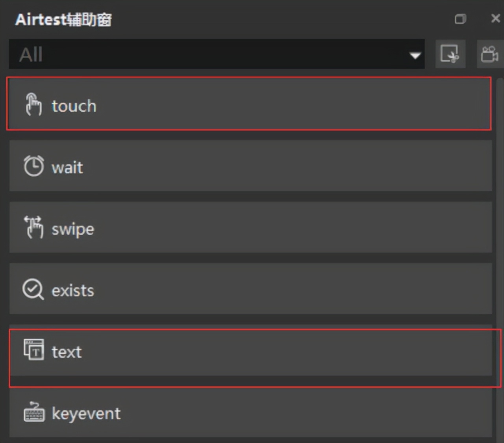Select the exists check icon

pos(33,289)
